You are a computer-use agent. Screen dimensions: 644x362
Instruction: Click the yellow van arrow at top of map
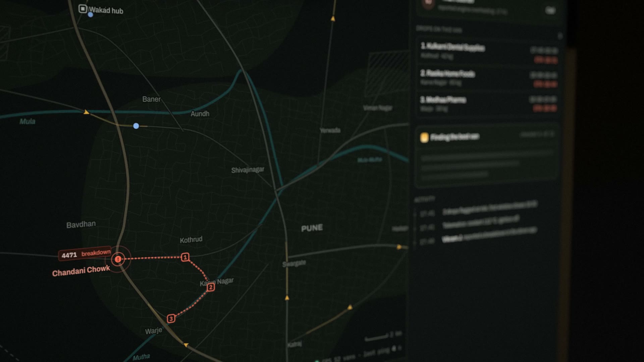coord(333,19)
